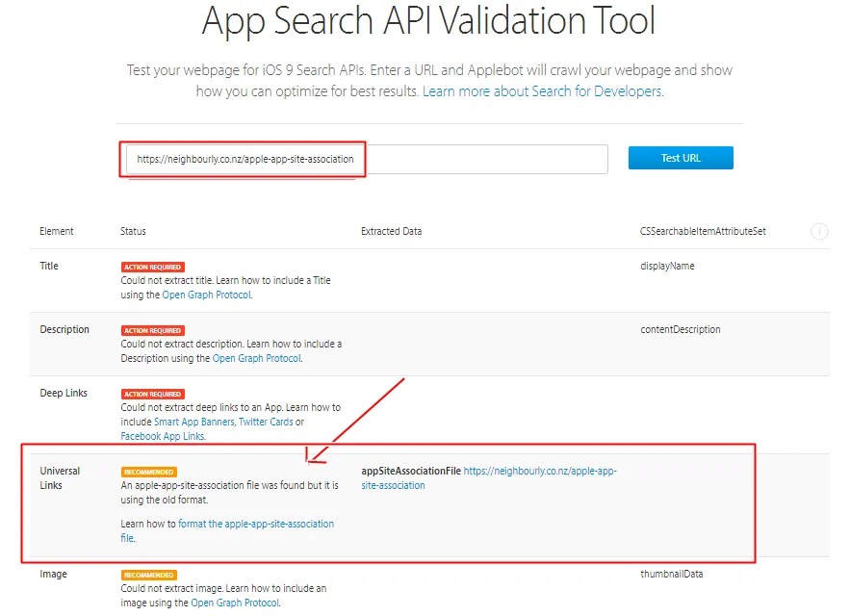The image size is (850, 616).
Task: Open the Smart App Banners link
Action: 194,422
